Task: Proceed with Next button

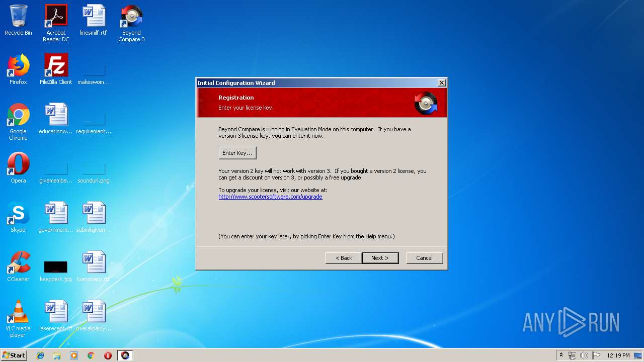Action: 380,258
